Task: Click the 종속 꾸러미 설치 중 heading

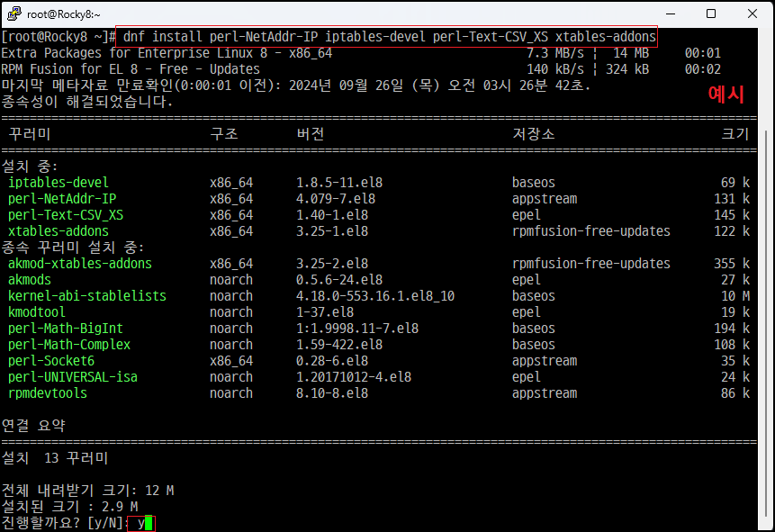Action: (73, 248)
